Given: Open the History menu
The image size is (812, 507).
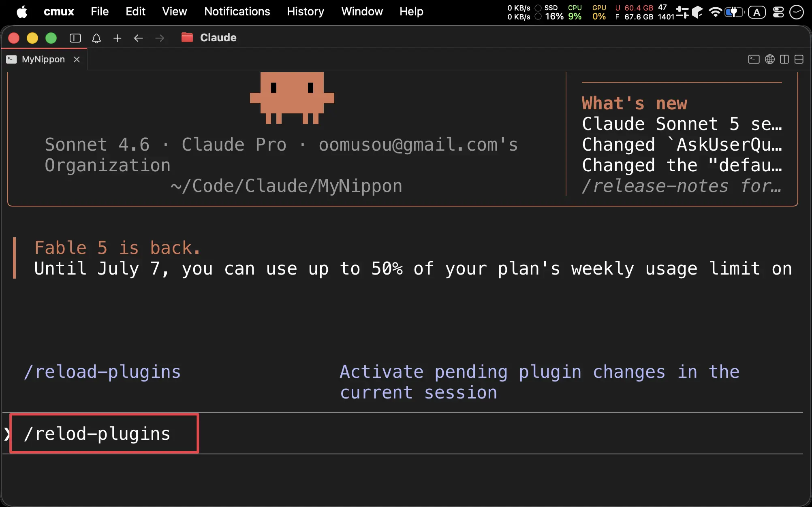Looking at the screenshot, I should tap(306, 12).
